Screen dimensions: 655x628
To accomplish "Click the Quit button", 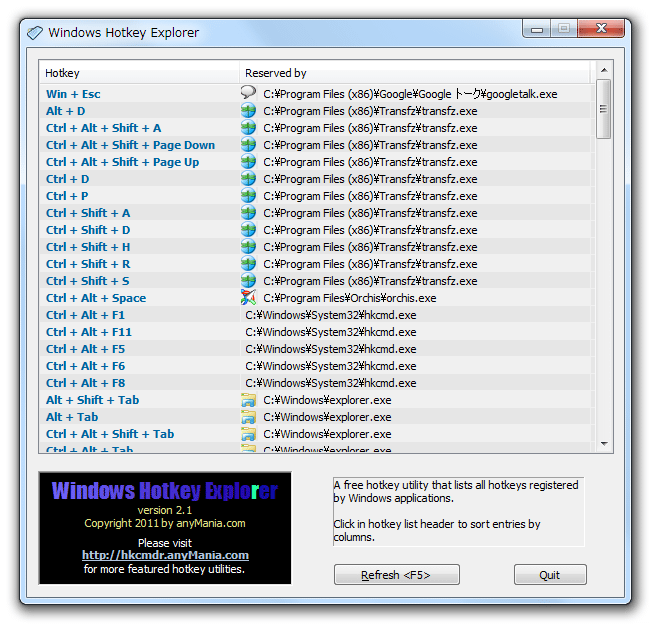I will (x=550, y=575).
